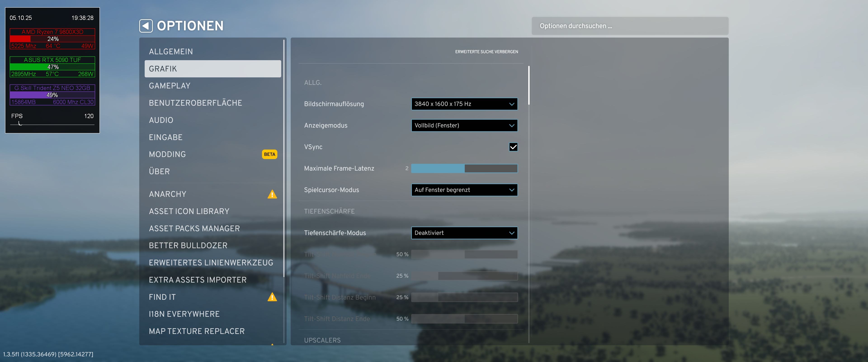Open the GAMEPLAY options section
The image size is (868, 362).
tap(170, 86)
